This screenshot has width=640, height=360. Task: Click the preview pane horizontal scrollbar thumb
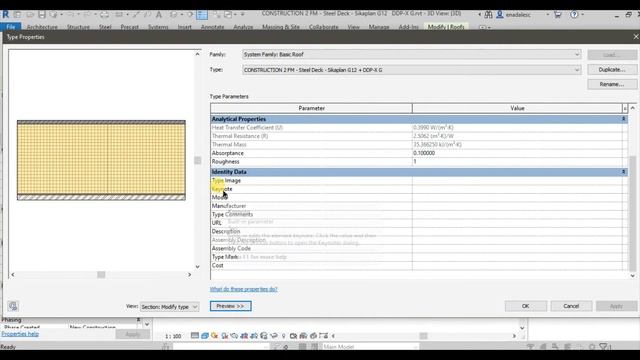click(x=101, y=275)
